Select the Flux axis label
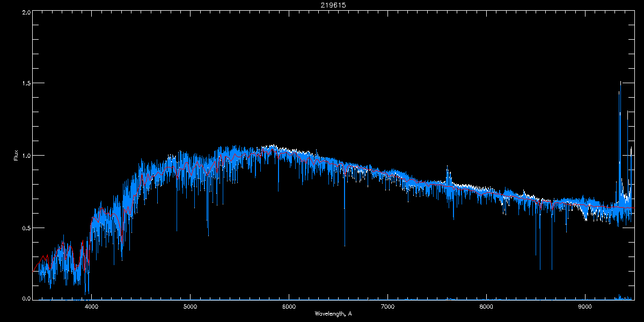Screen dimensions: 644x322 point(16,155)
